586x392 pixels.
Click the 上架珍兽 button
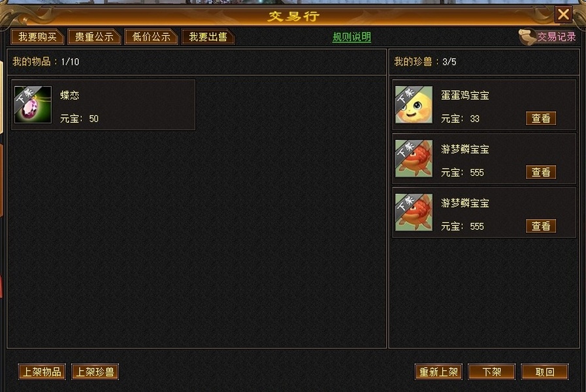pyautogui.click(x=95, y=372)
